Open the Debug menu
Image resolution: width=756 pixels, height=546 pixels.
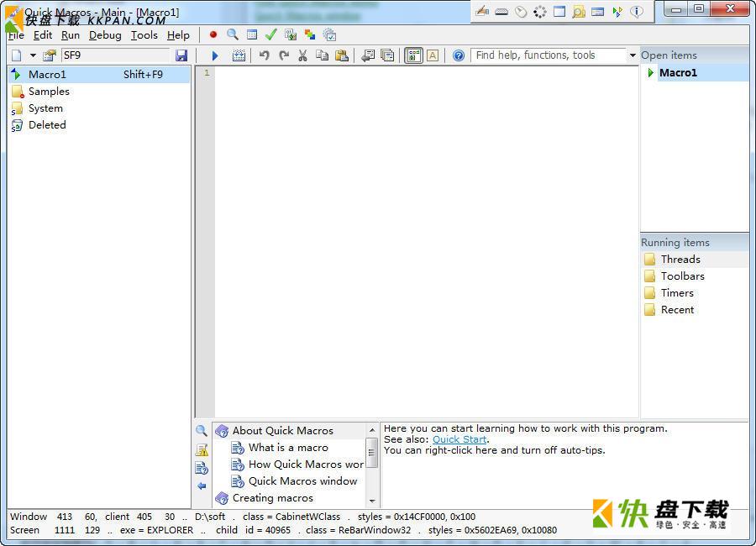(105, 35)
